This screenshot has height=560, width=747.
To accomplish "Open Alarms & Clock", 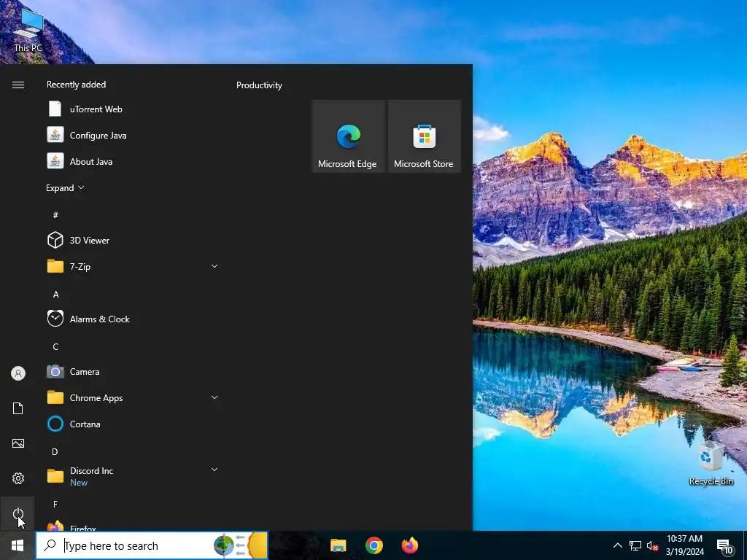I will [x=133, y=319].
